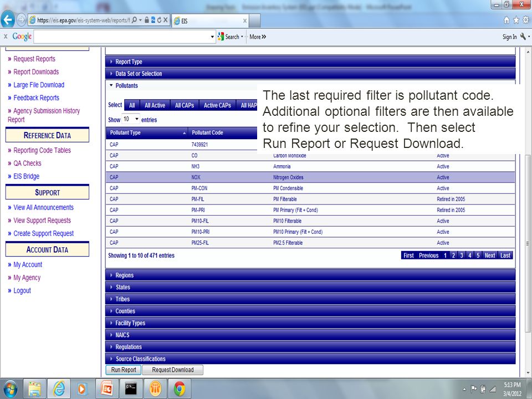Open the browser home icon
Screen dimensions: 532x399
click(x=507, y=21)
